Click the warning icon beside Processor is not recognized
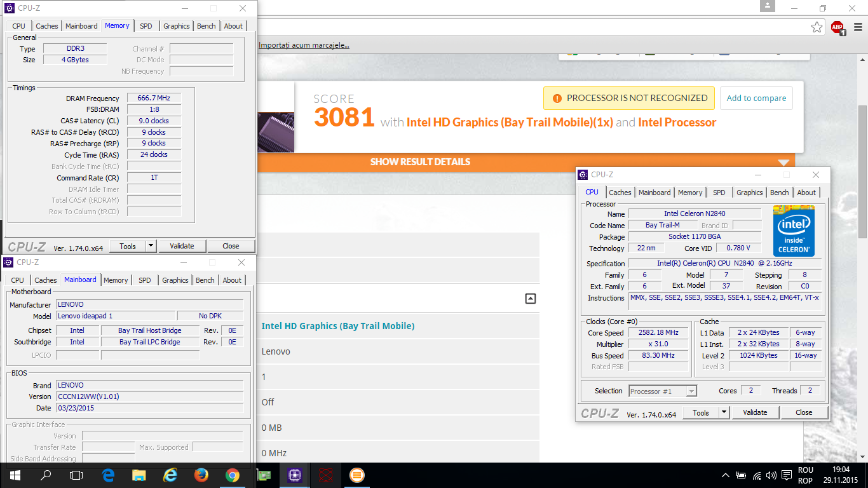This screenshot has height=488, width=868. tap(557, 98)
